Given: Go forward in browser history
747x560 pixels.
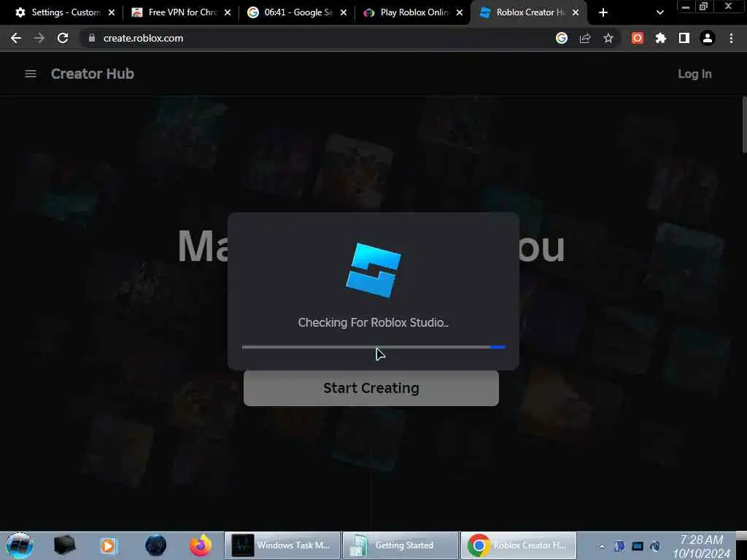Looking at the screenshot, I should pos(39,38).
